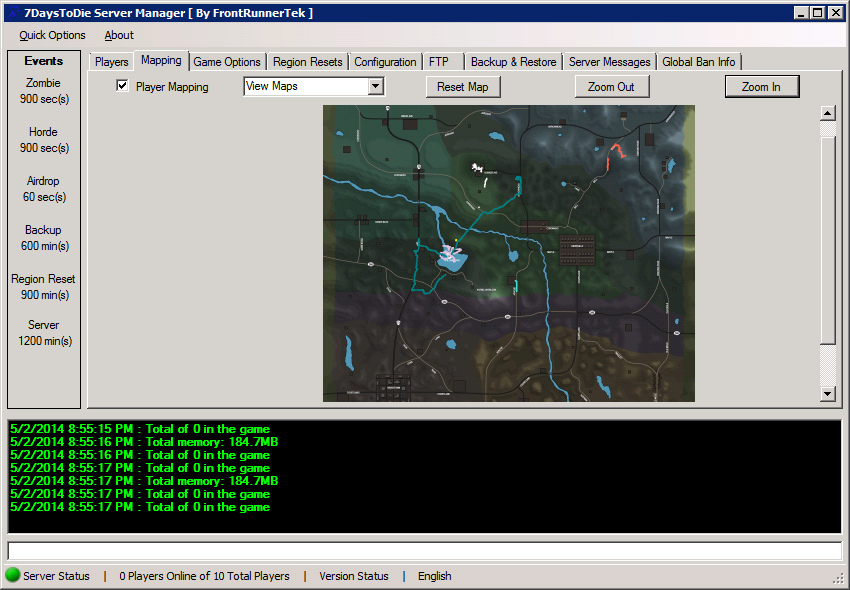Select the Horde event label

pyautogui.click(x=43, y=132)
